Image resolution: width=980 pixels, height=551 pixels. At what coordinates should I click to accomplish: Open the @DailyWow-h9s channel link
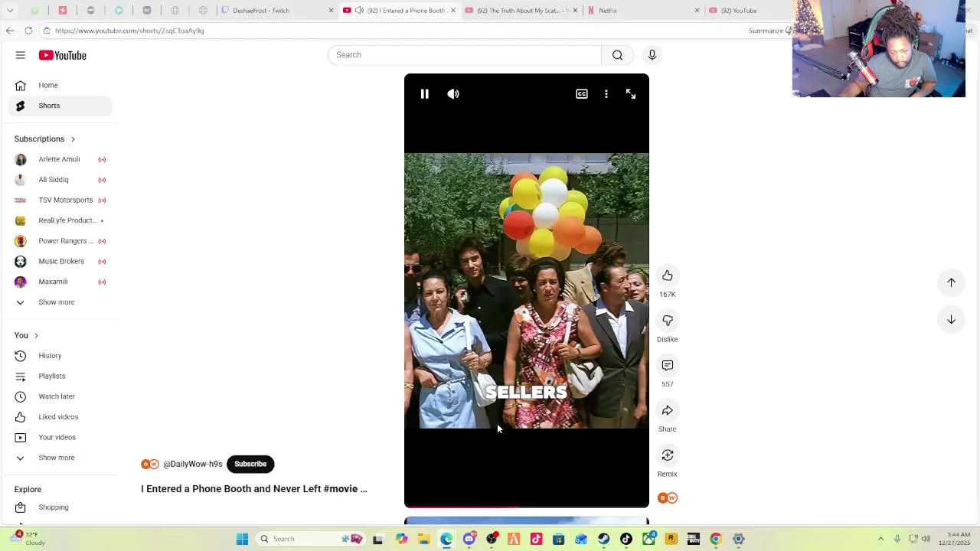[193, 464]
